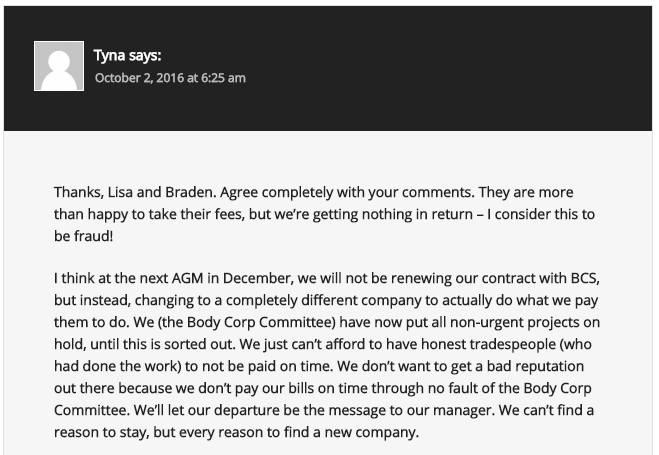Image resolution: width=659 pixels, height=455 pixels.
Task: Open the October 2, 2016 comment permalink
Action: tap(170, 78)
